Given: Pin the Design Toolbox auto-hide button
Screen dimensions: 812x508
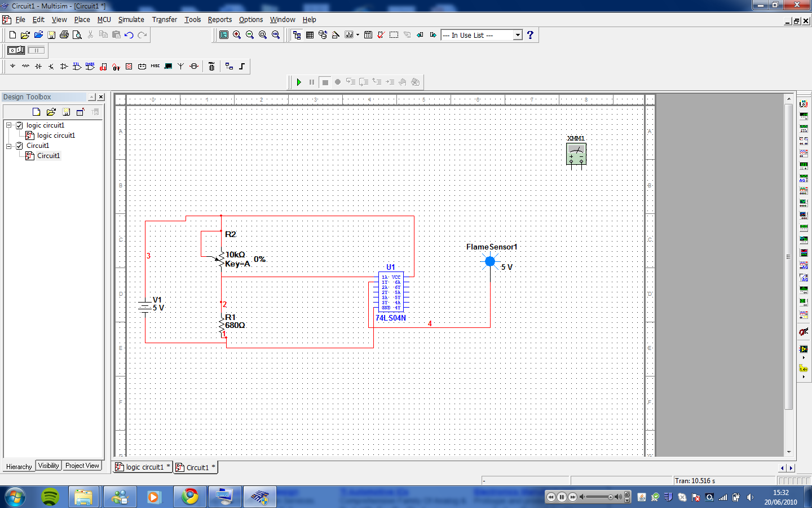Looking at the screenshot, I should pyautogui.click(x=92, y=97).
